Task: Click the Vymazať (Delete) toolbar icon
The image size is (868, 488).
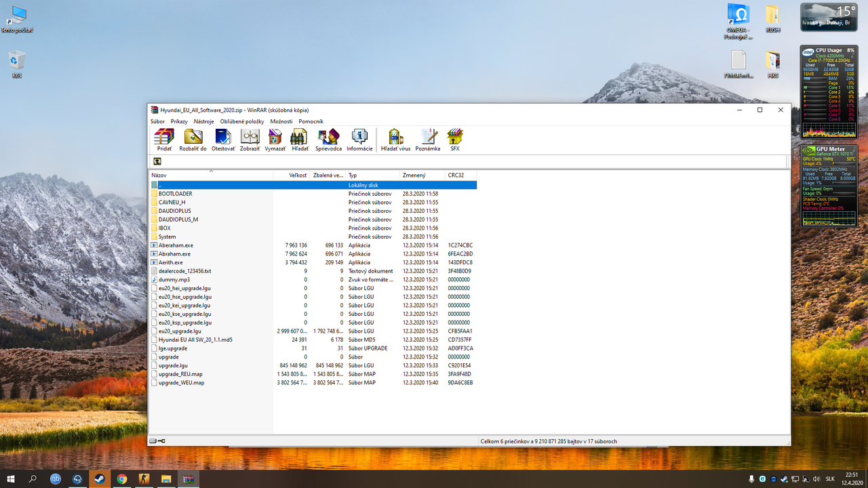Action: click(275, 140)
